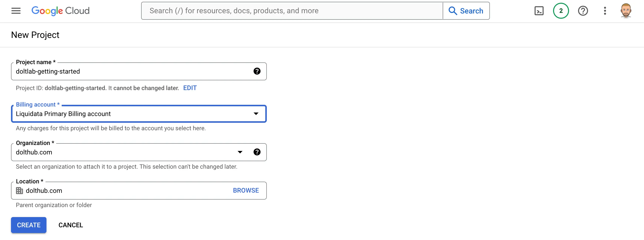644x240 pixels.
Task: Activate Cloud Shell terminal icon
Action: pos(539,11)
